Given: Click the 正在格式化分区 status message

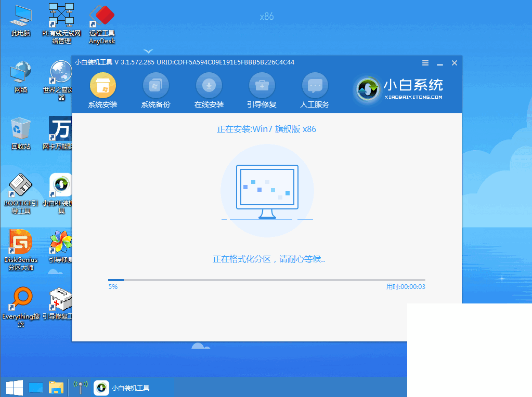Looking at the screenshot, I should click(x=269, y=259).
